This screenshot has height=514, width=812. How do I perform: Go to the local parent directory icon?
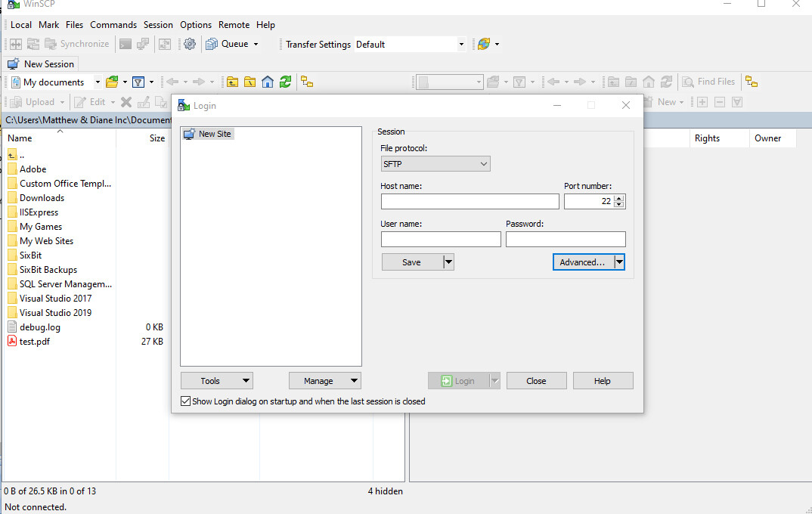(233, 82)
